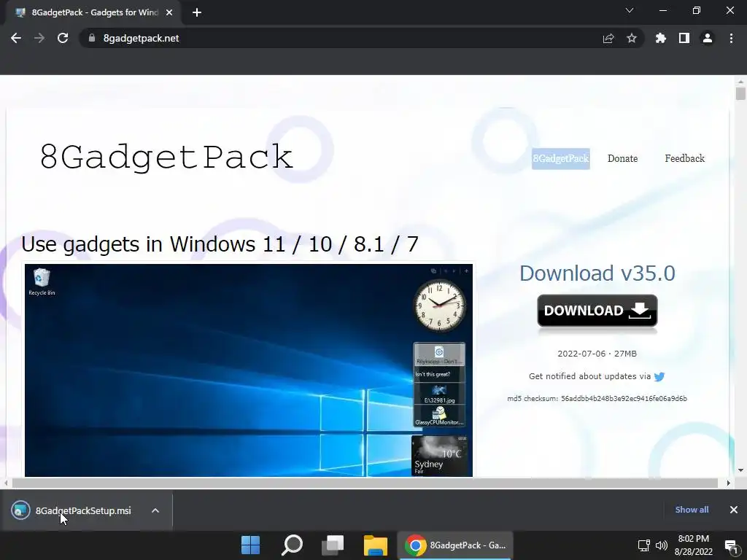Click the 2022-07-06 · 27MB text
The image size is (747, 560).
click(x=597, y=354)
